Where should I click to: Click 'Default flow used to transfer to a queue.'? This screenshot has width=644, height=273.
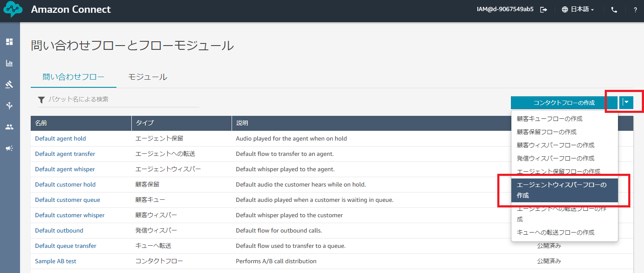(291, 246)
